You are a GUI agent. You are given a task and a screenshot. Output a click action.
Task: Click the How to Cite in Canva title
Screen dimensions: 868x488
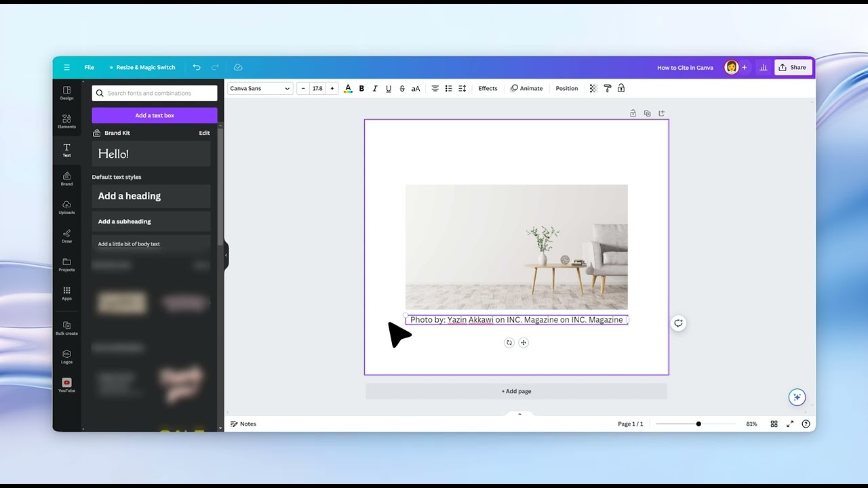coord(685,67)
